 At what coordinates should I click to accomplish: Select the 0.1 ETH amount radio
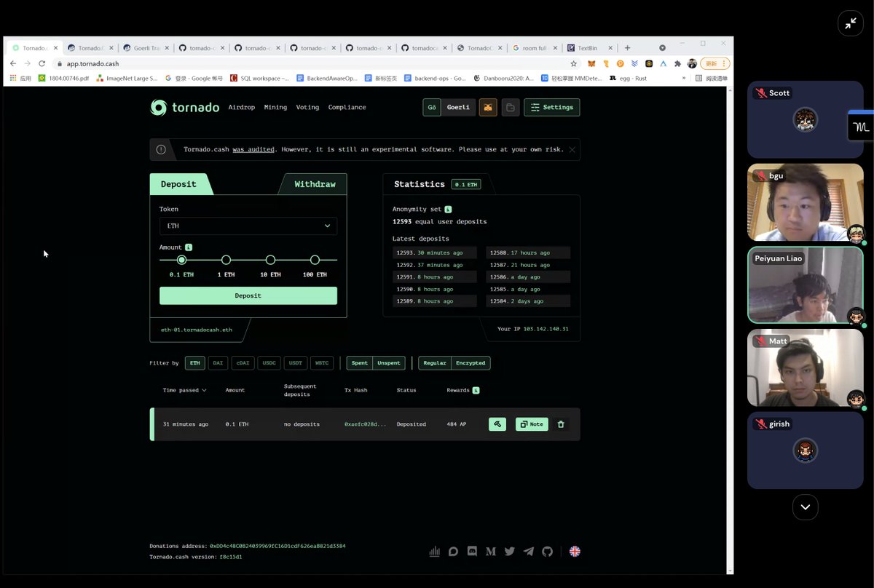pos(181,260)
